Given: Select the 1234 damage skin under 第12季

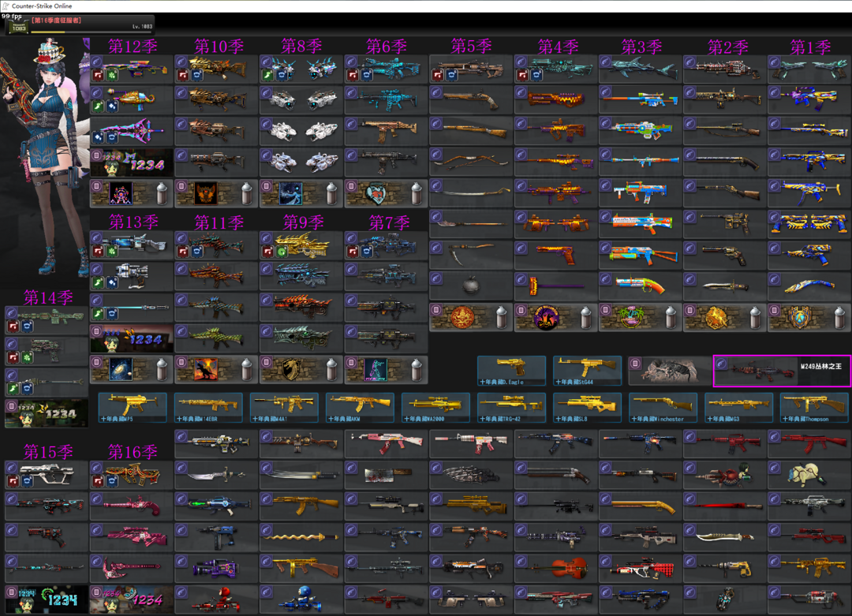Looking at the screenshot, I should (132, 162).
